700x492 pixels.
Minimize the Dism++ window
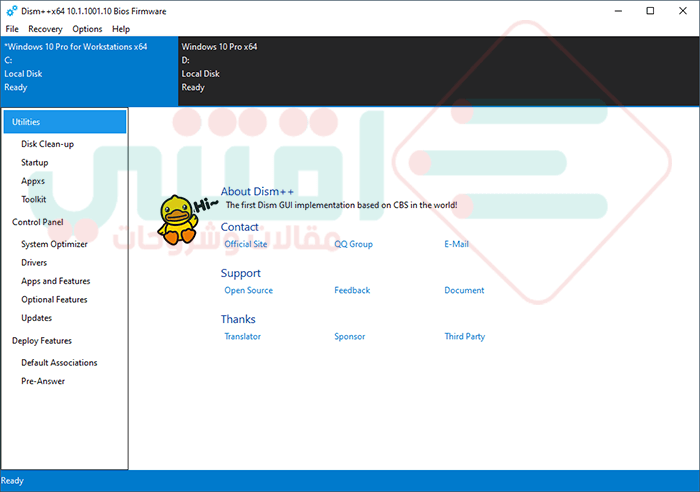[x=618, y=11]
